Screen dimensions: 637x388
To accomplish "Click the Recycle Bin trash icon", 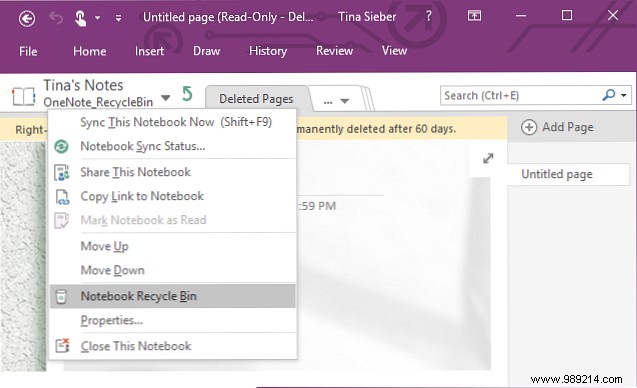I will pyautogui.click(x=61, y=297).
